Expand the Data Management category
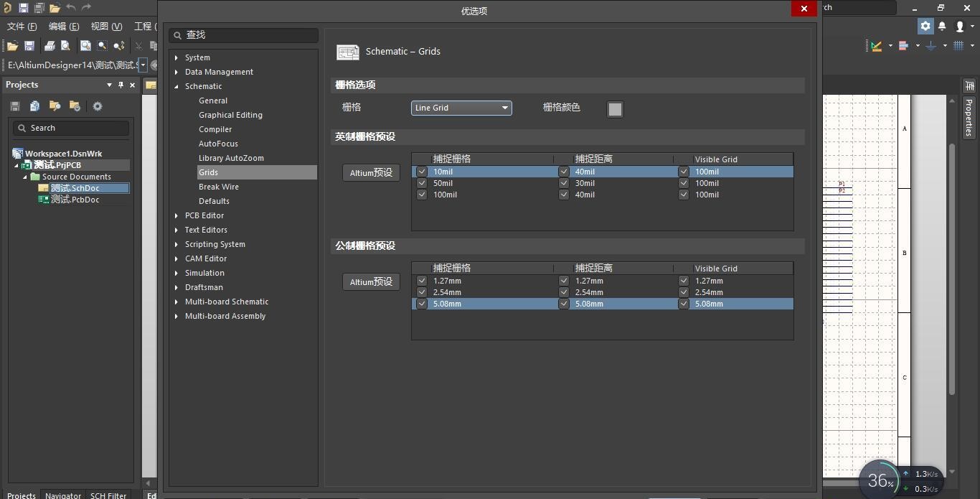 pyautogui.click(x=176, y=72)
